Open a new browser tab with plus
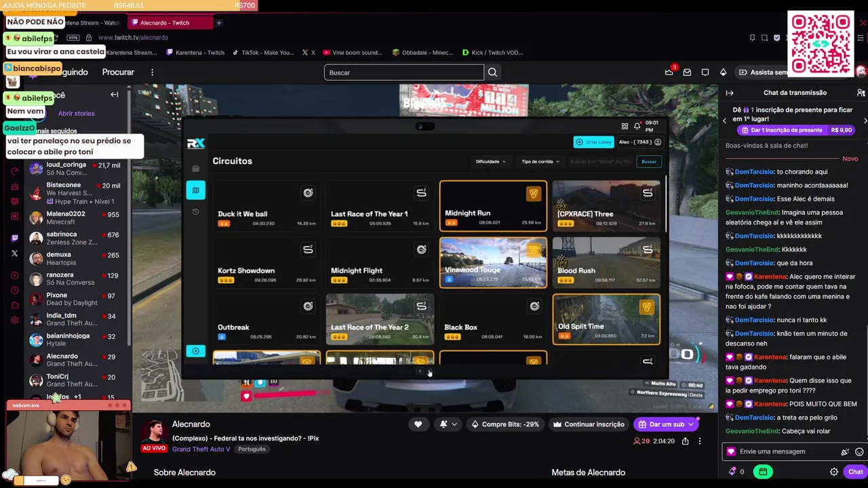 coord(219,22)
